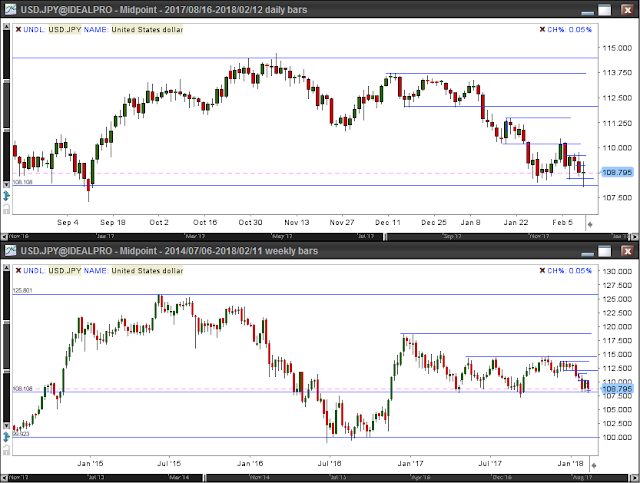Click the down arrow of daily chart vertical scrollbar
This screenshot has height=483, width=640.
click(x=6, y=185)
